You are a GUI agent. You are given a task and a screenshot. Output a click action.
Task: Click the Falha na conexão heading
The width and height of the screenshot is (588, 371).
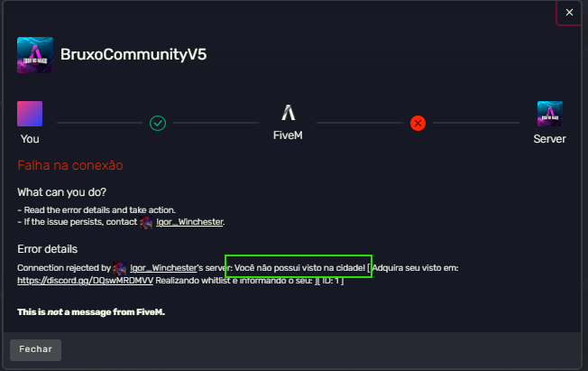click(70, 166)
